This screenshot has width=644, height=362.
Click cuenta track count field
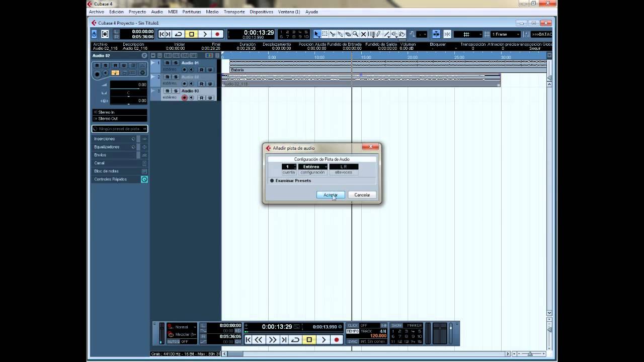pyautogui.click(x=289, y=166)
